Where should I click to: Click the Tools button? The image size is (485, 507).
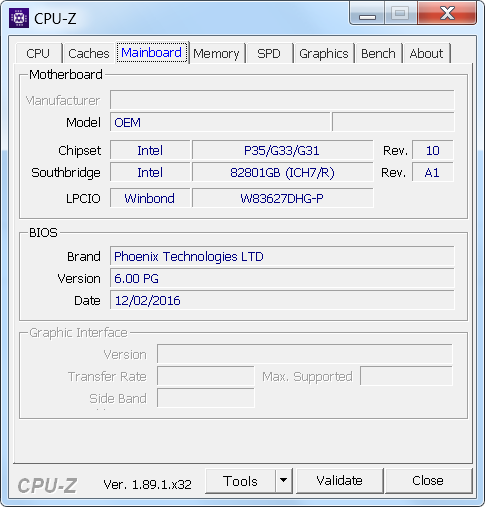point(240,481)
